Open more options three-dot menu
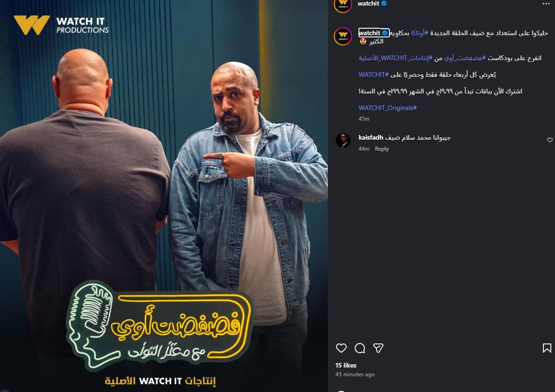Screen dimensions: 555x392 (x=546, y=3)
